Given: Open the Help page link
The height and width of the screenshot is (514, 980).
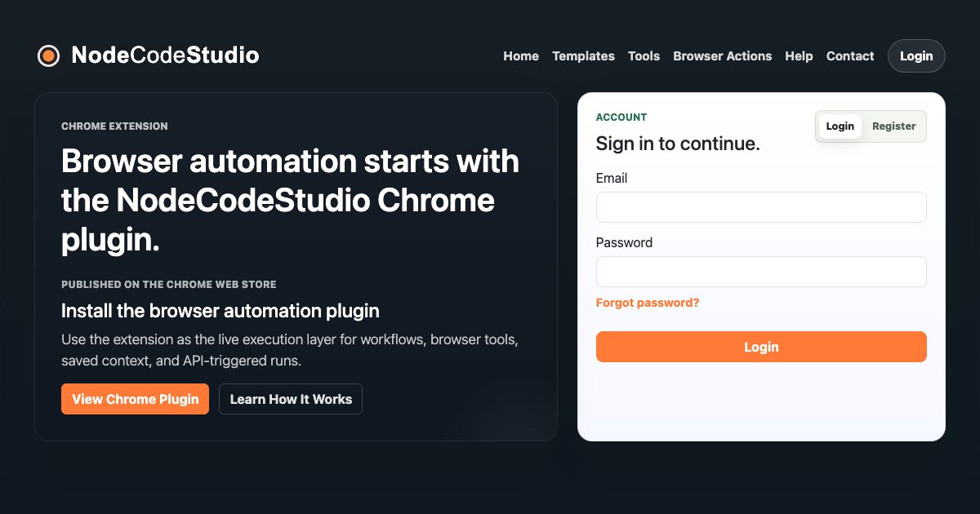Looking at the screenshot, I should [799, 56].
